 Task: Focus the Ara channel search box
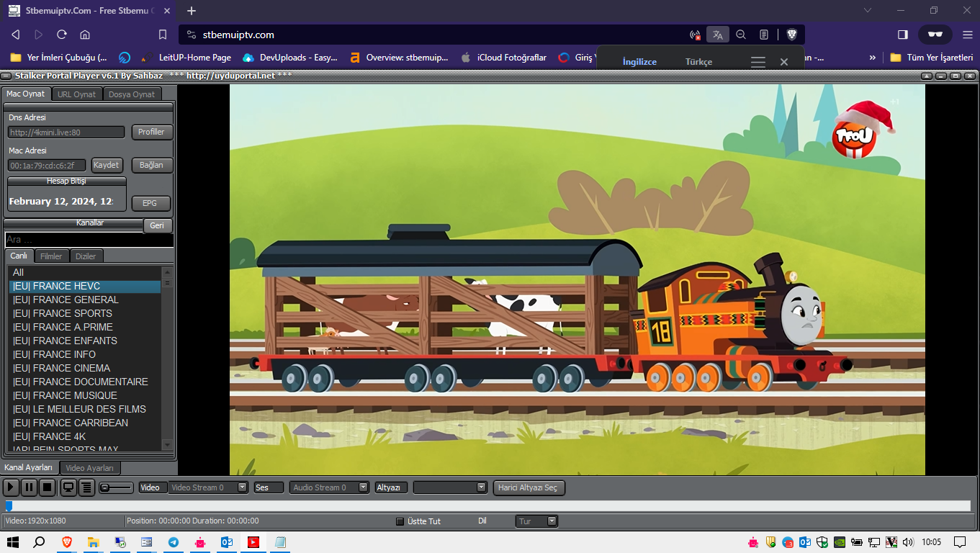point(89,240)
